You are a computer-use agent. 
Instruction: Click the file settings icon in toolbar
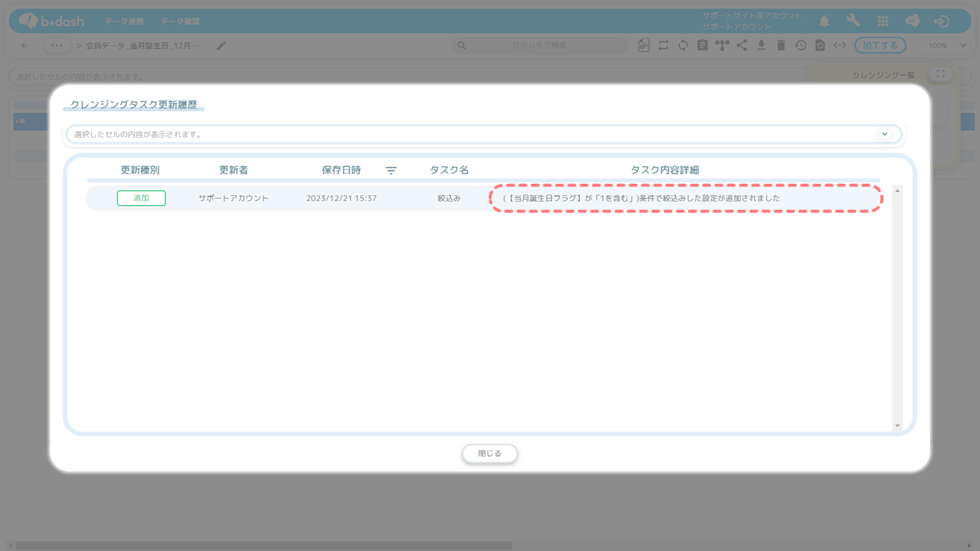click(644, 45)
